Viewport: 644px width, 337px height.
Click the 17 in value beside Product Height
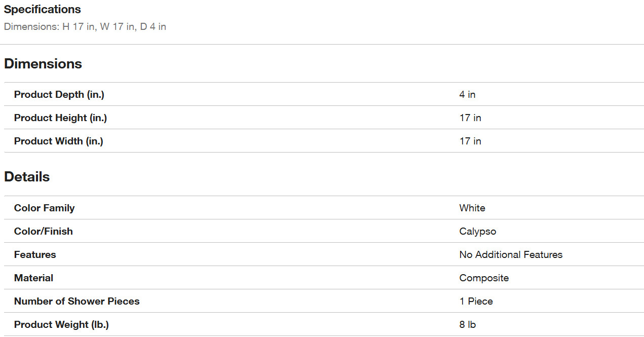pos(470,118)
